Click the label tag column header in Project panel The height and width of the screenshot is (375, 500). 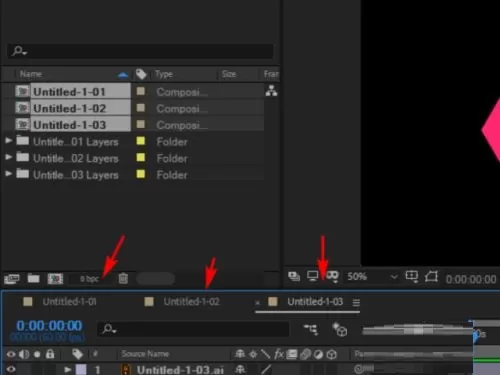[x=141, y=74]
